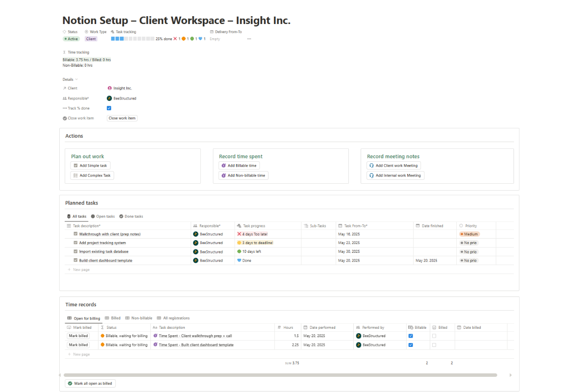This screenshot has height=392, width=588.
Task: Click New page under Planned tasks table
Action: [78, 269]
